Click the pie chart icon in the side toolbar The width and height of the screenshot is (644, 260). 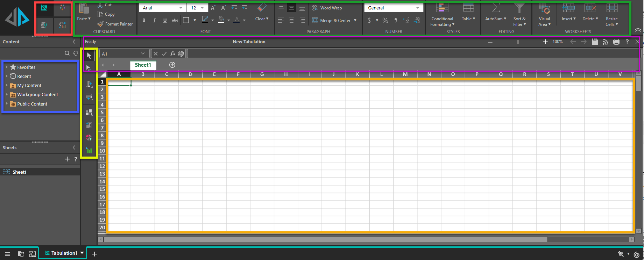click(x=89, y=138)
